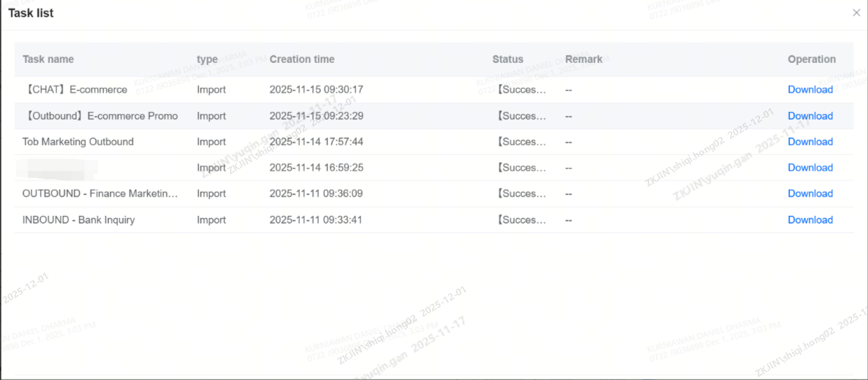The height and width of the screenshot is (380, 868).
Task: Select the Remark column header
Action: tap(583, 60)
